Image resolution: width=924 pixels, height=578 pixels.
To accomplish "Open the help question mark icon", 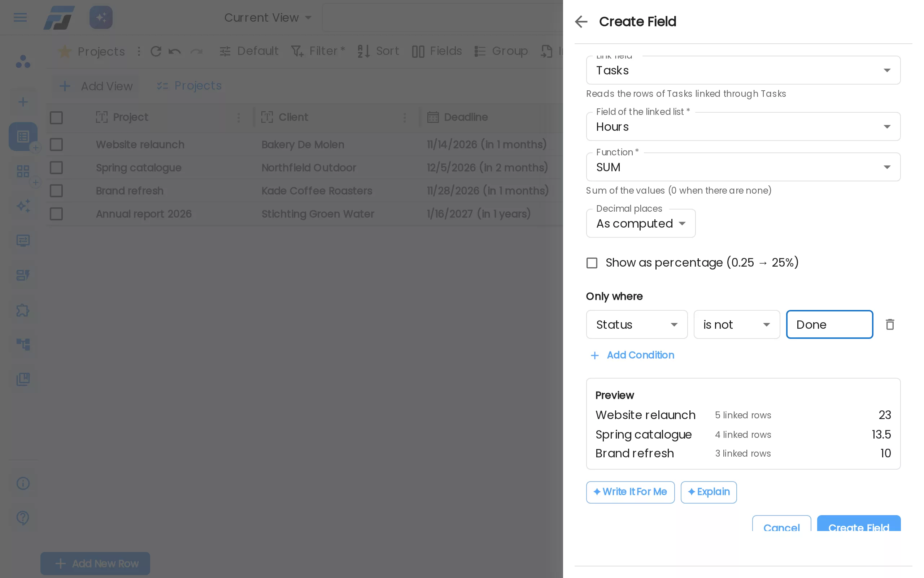I will click(23, 518).
